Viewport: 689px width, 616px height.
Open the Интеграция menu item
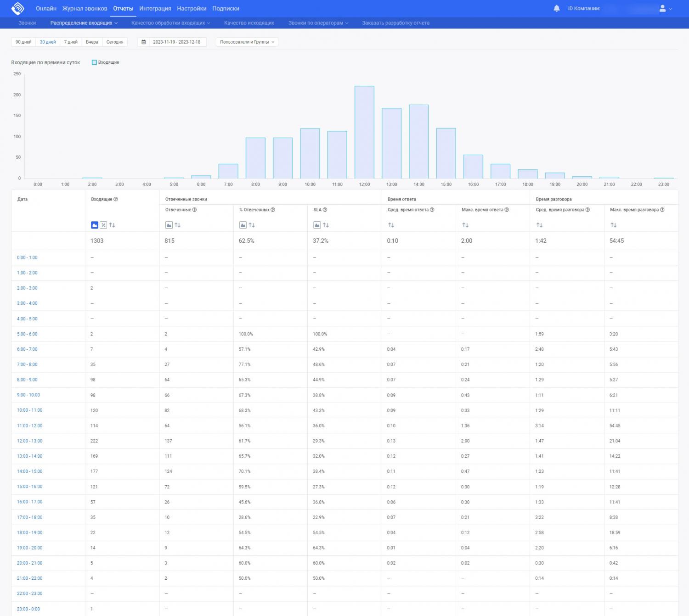[155, 8]
